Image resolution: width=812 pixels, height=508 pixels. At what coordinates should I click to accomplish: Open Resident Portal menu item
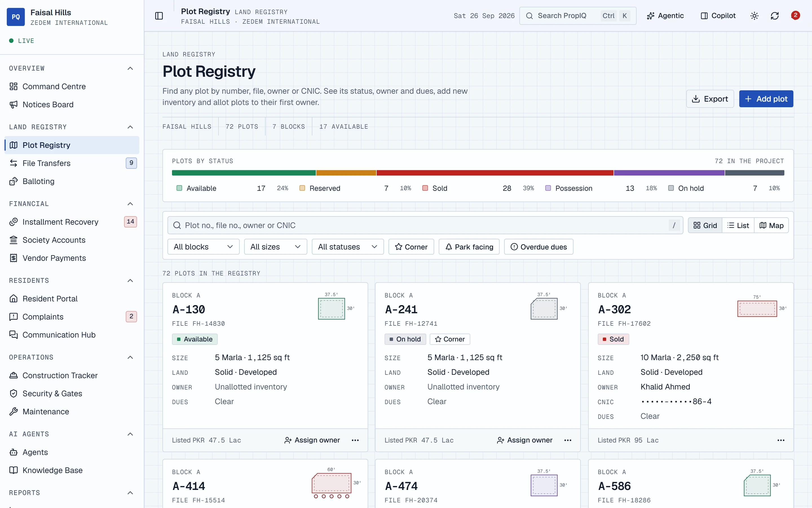(x=72, y=298)
